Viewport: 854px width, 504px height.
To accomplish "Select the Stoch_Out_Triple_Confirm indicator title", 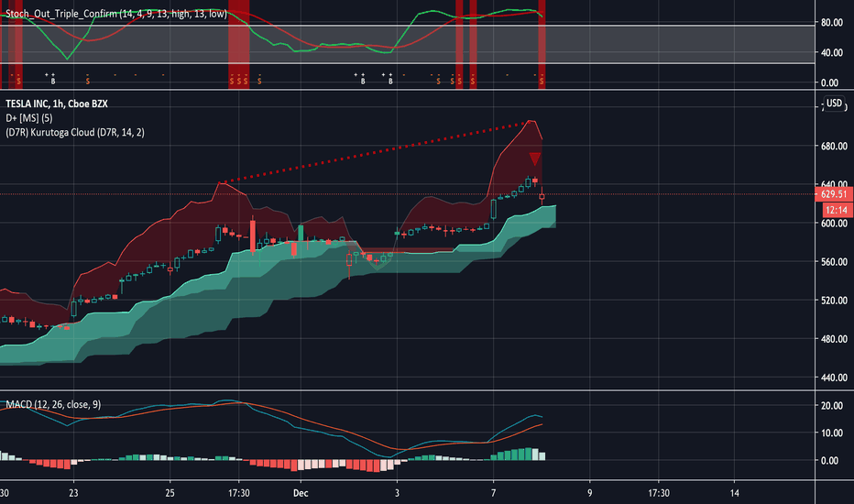I will pyautogui.click(x=116, y=14).
